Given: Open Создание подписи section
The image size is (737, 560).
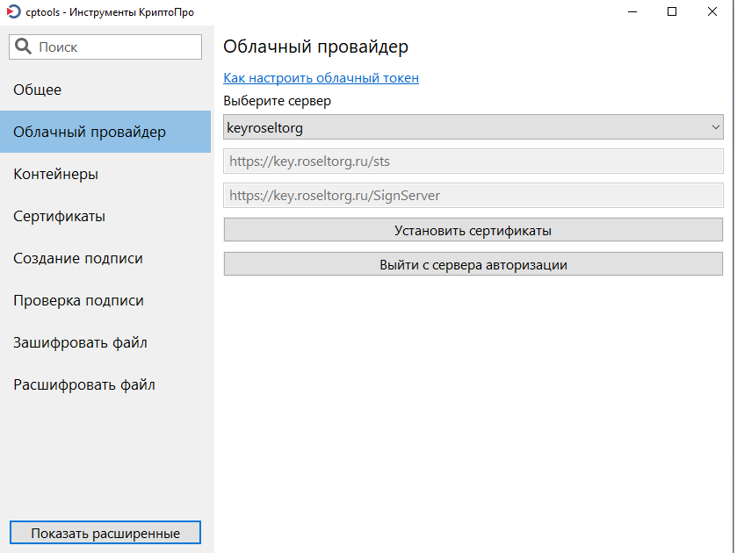Looking at the screenshot, I should coord(105,258).
